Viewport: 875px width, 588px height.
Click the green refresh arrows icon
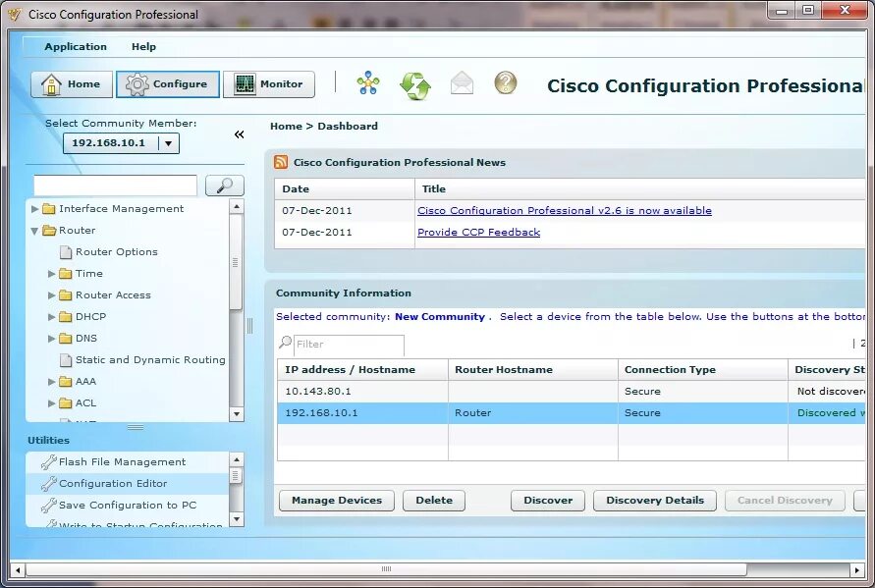point(415,85)
